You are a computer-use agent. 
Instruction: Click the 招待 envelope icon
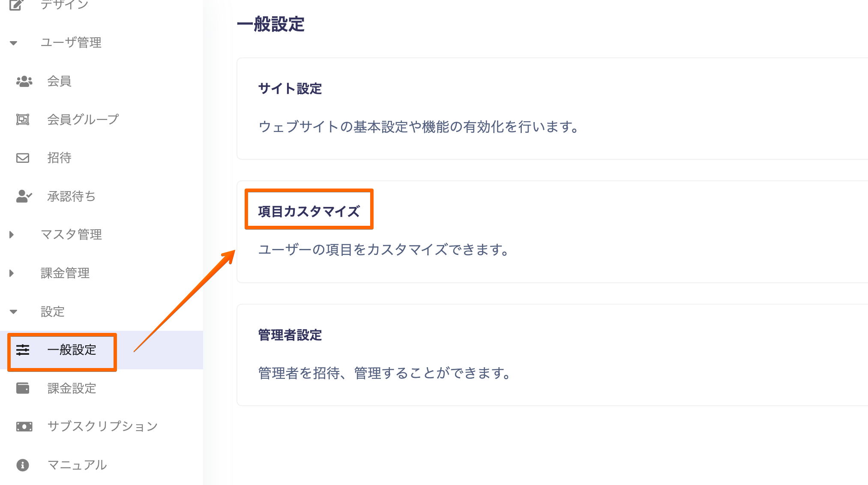tap(23, 158)
